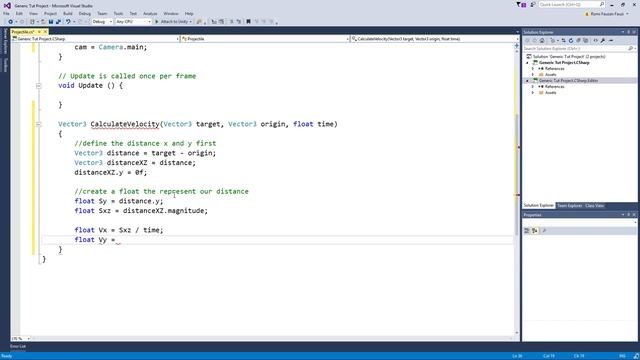Open the Any CPU platform dropdown

click(133, 22)
